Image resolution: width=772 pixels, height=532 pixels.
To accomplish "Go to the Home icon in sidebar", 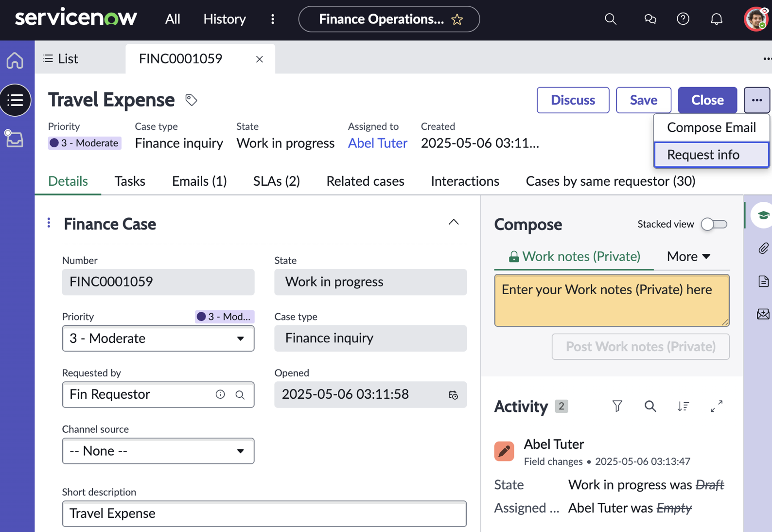I will [x=15, y=60].
